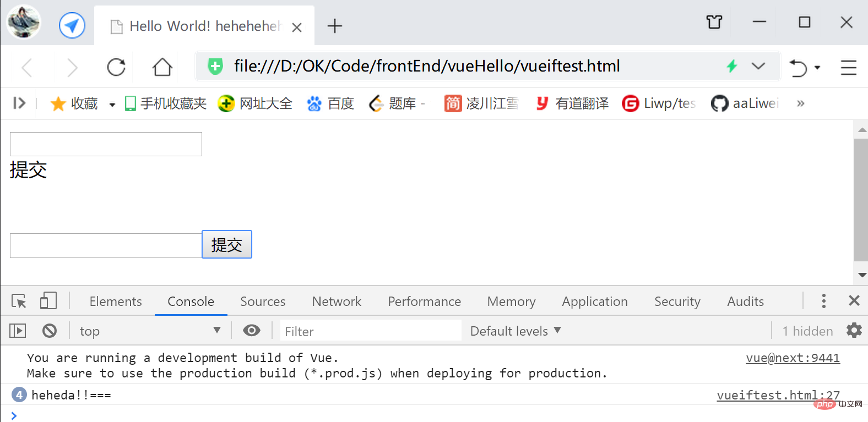Go to the browser home page icon
The width and height of the screenshot is (868, 422).
162,67
